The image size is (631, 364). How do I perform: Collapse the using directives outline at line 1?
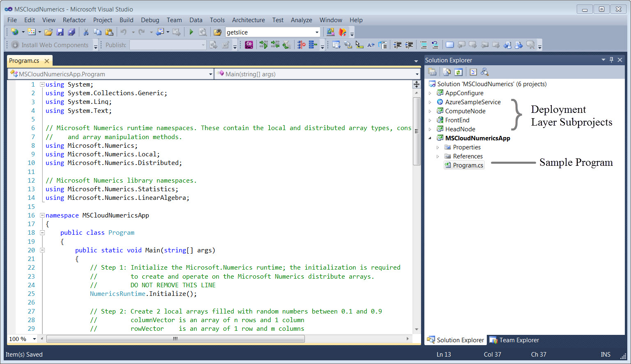tap(42, 84)
